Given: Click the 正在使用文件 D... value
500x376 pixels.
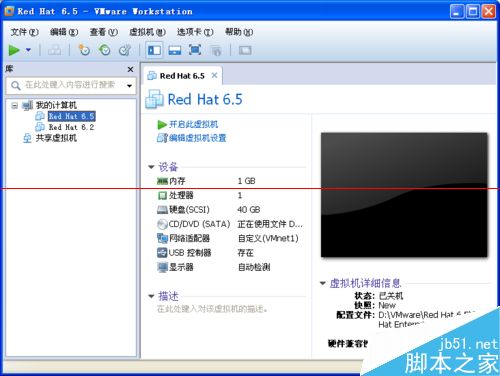Looking at the screenshot, I should (x=270, y=224).
